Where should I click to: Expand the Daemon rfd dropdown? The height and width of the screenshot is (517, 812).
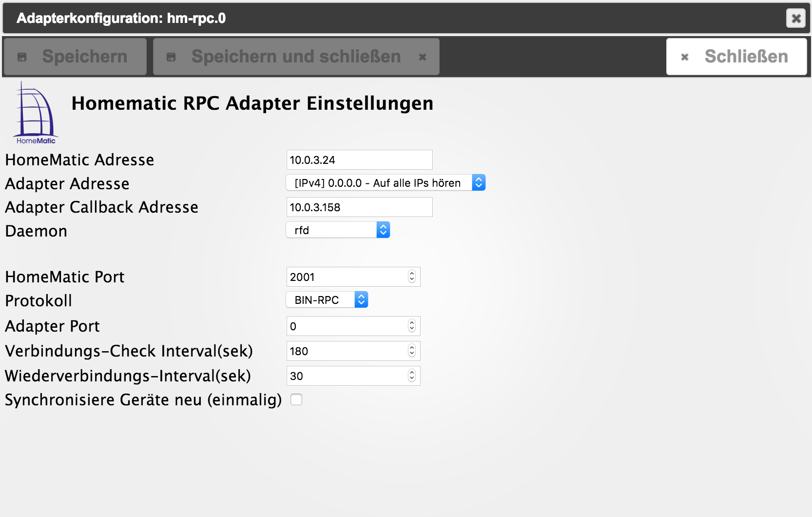[x=338, y=230]
